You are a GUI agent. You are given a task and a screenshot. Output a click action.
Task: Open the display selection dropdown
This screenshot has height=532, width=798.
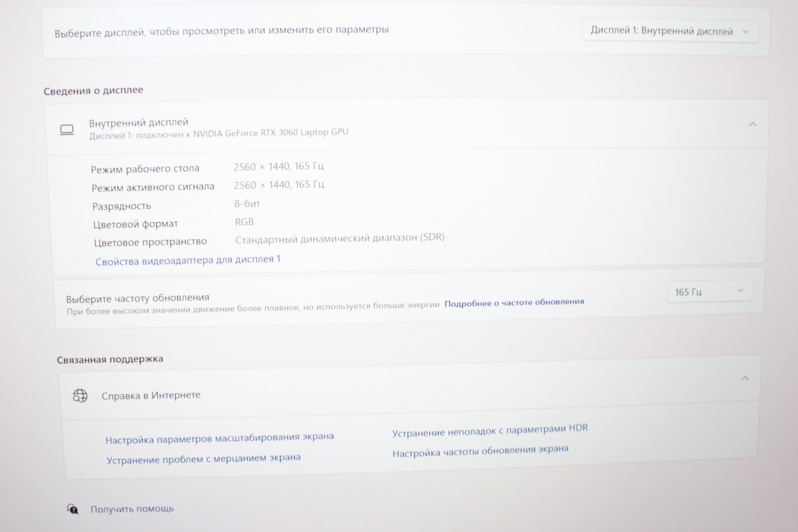(670, 31)
